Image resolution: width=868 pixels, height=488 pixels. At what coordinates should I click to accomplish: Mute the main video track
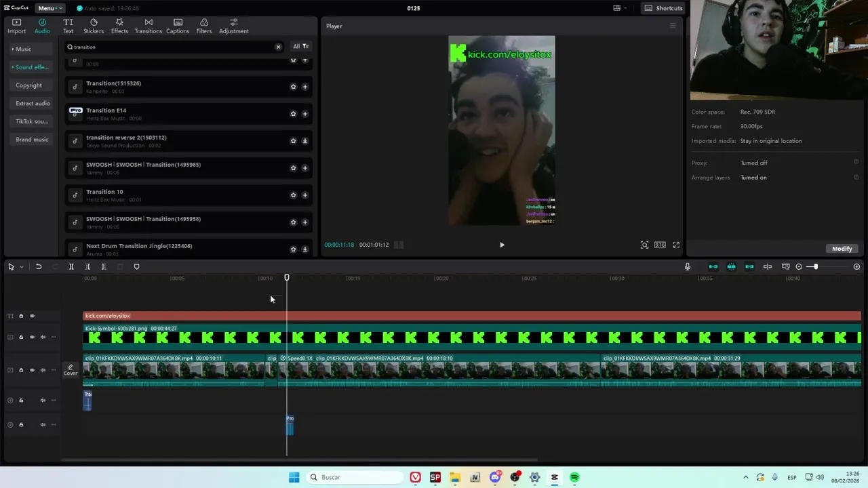[43, 370]
